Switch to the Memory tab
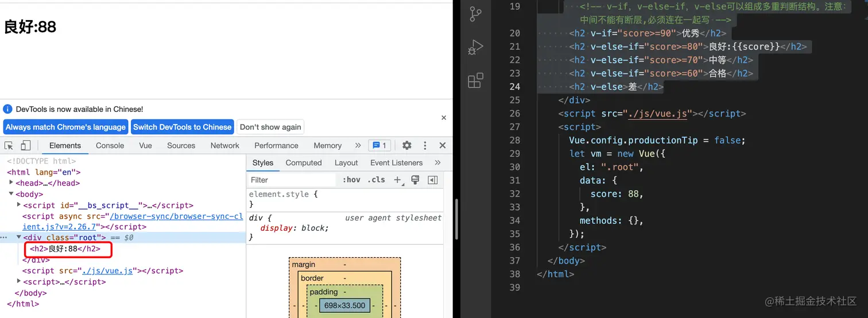 328,146
